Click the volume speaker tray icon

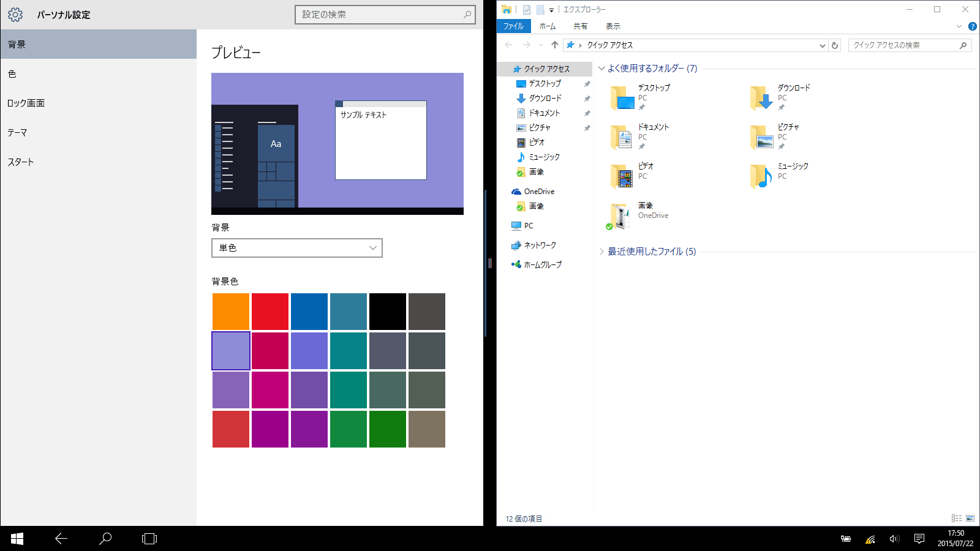(894, 539)
